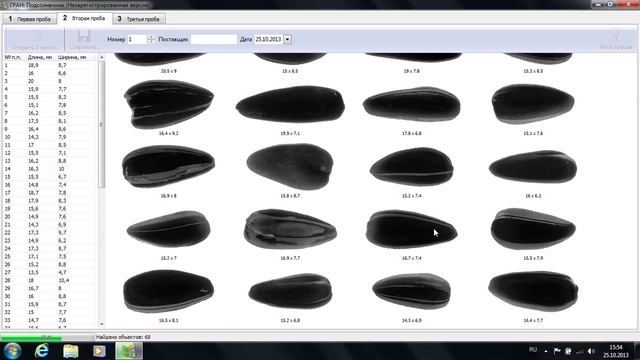Open the Windows Start menu

[x=13, y=351]
